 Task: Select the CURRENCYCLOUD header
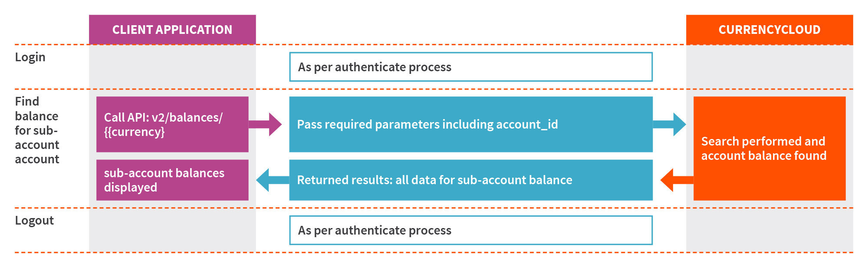769,30
